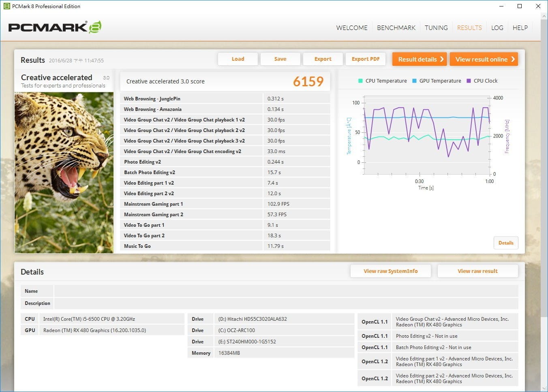The image size is (548, 392).
Task: Open the Log tab
Action: pos(497,28)
